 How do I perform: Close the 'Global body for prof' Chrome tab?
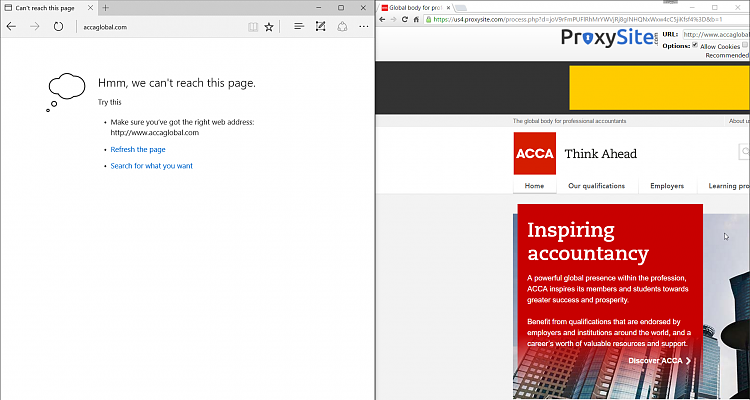click(448, 8)
